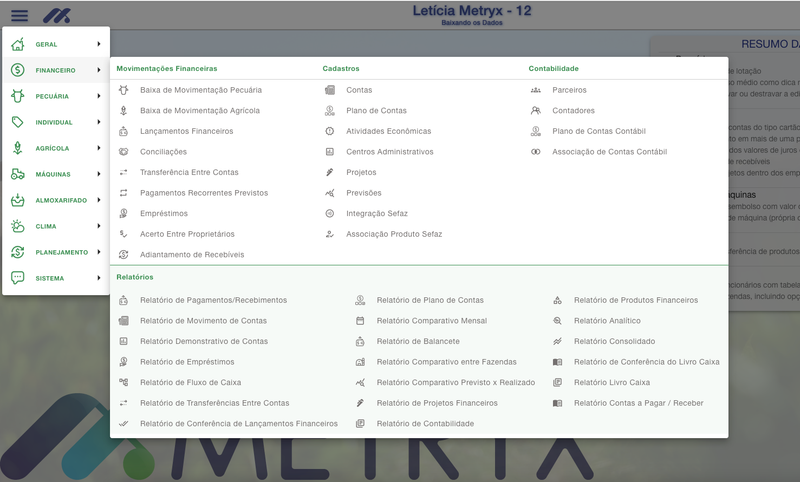Open Contadores under Contabilidade
The image size is (800, 482).
pos(573,110)
